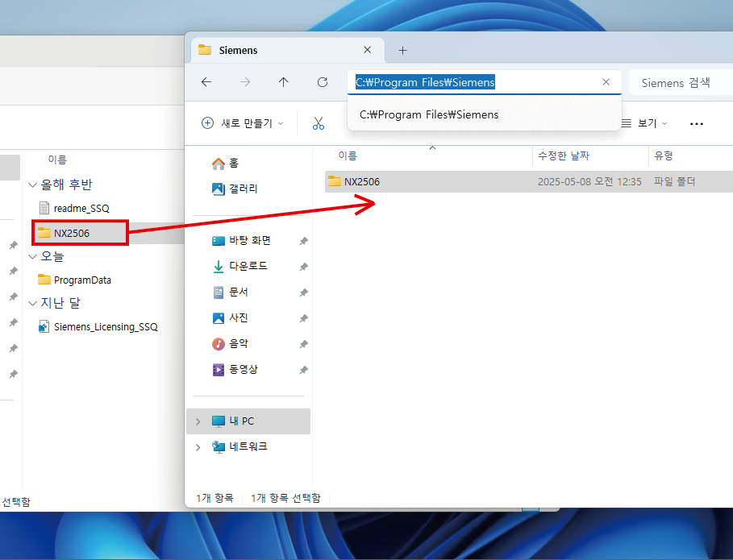Viewport: 733px width, 560px height.
Task: Go up one folder level
Action: click(x=283, y=82)
